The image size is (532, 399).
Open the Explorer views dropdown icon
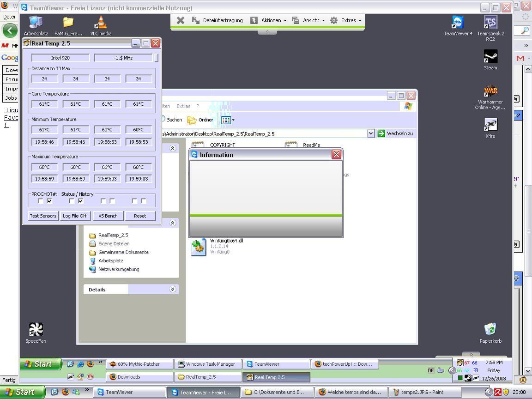coord(228,120)
